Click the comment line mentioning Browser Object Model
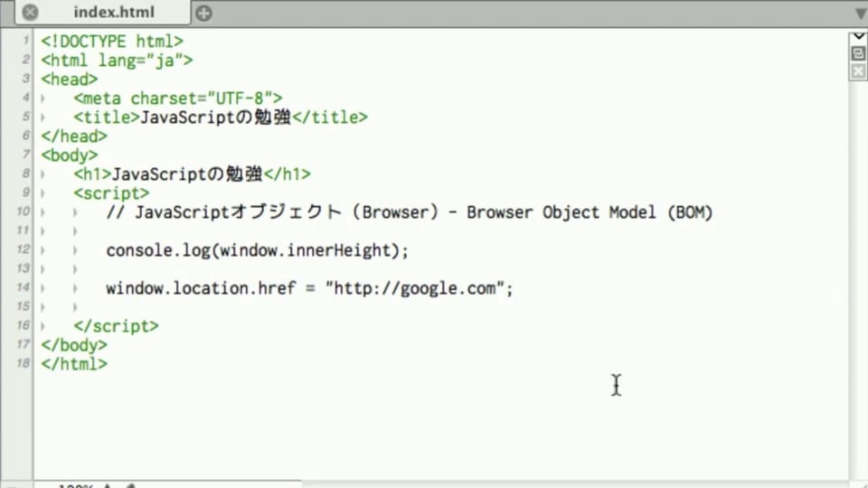 tap(409, 212)
